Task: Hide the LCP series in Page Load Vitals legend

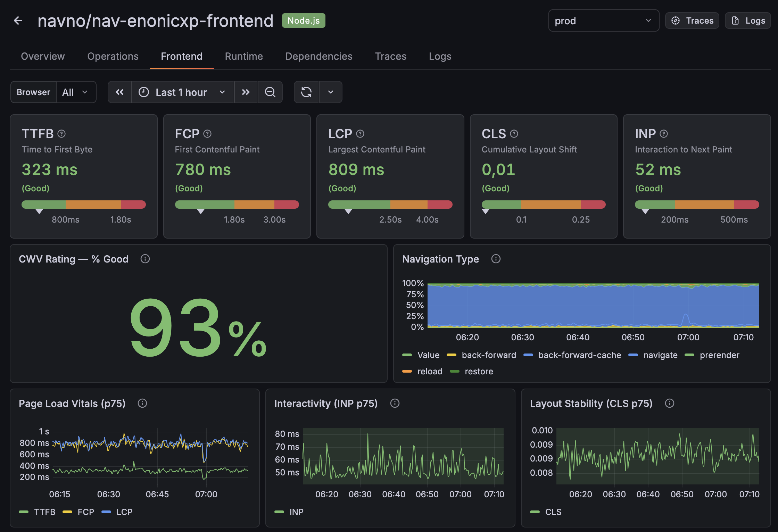Action: click(x=124, y=512)
